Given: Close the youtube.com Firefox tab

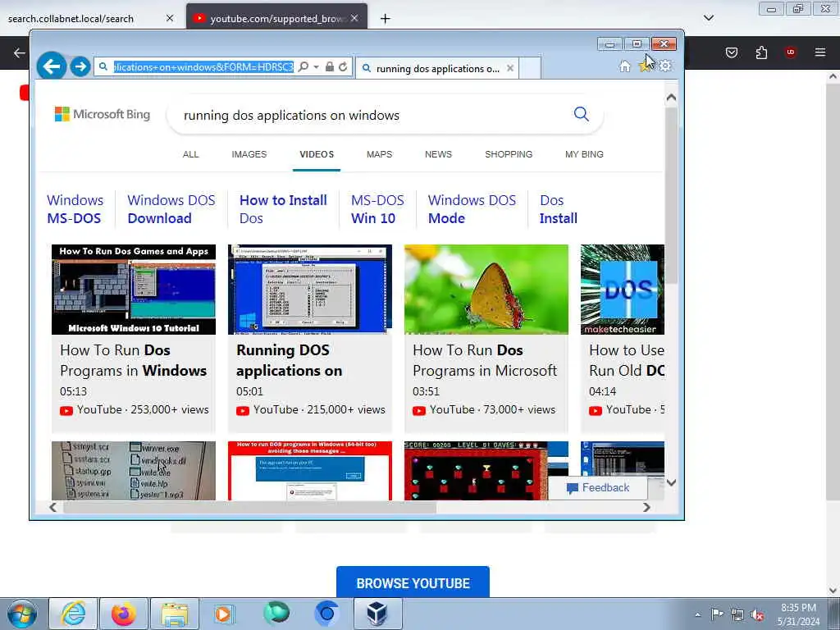Looking at the screenshot, I should 354,18.
